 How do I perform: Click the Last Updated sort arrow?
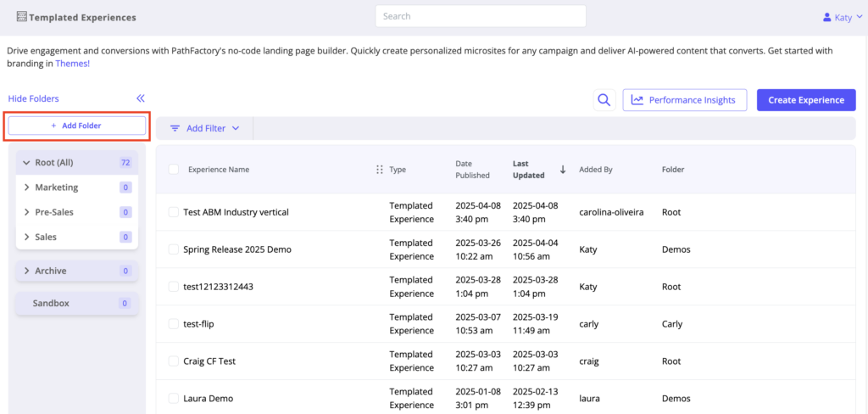coord(563,170)
